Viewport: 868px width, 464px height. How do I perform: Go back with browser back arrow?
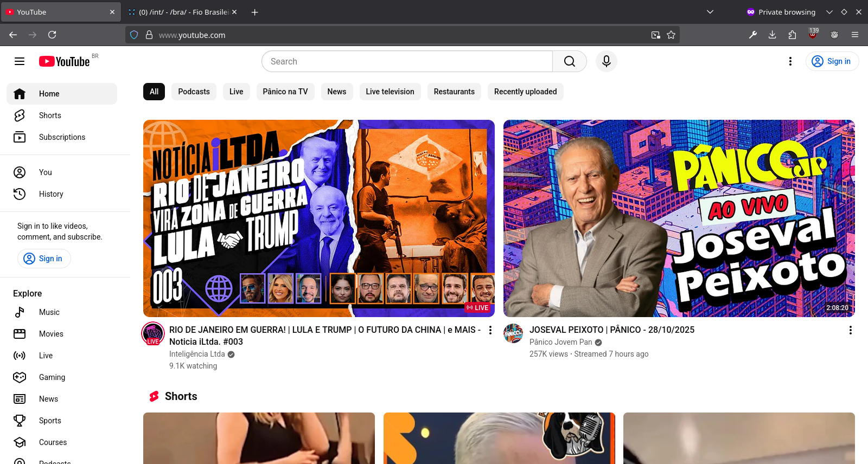coord(13,35)
